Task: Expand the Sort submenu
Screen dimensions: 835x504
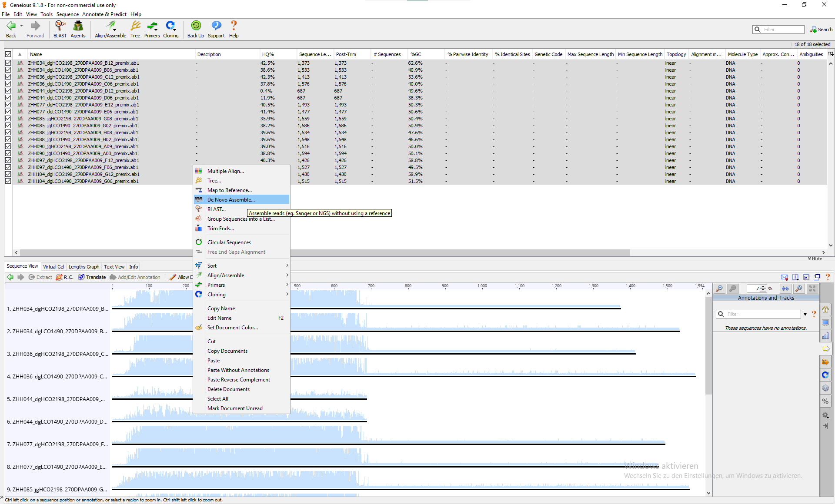Action: tap(241, 266)
